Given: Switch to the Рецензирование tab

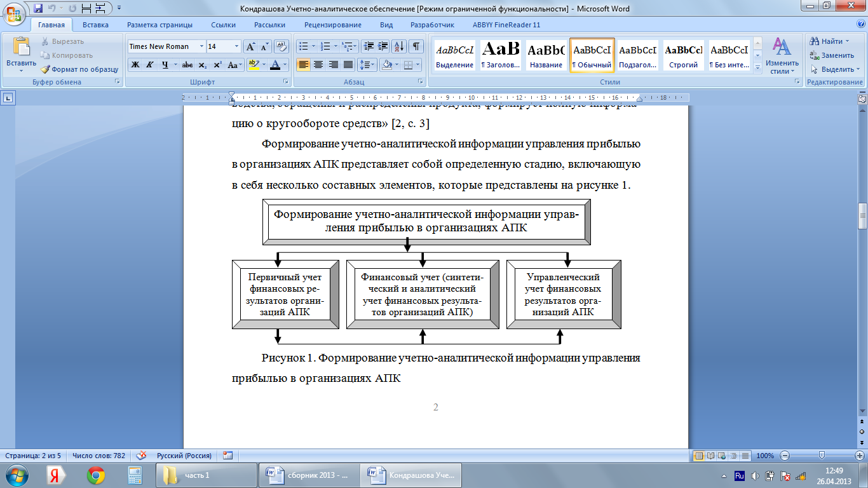Looking at the screenshot, I should point(333,25).
